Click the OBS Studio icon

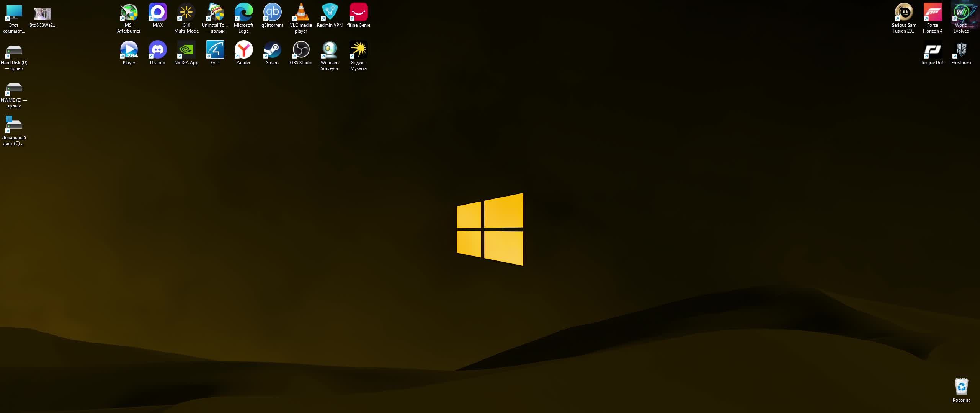[x=301, y=50]
